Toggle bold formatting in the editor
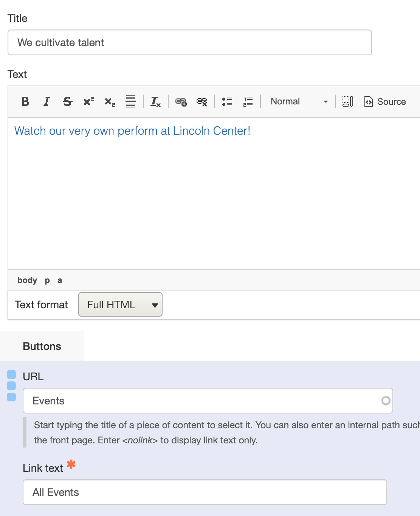 pos(25,101)
